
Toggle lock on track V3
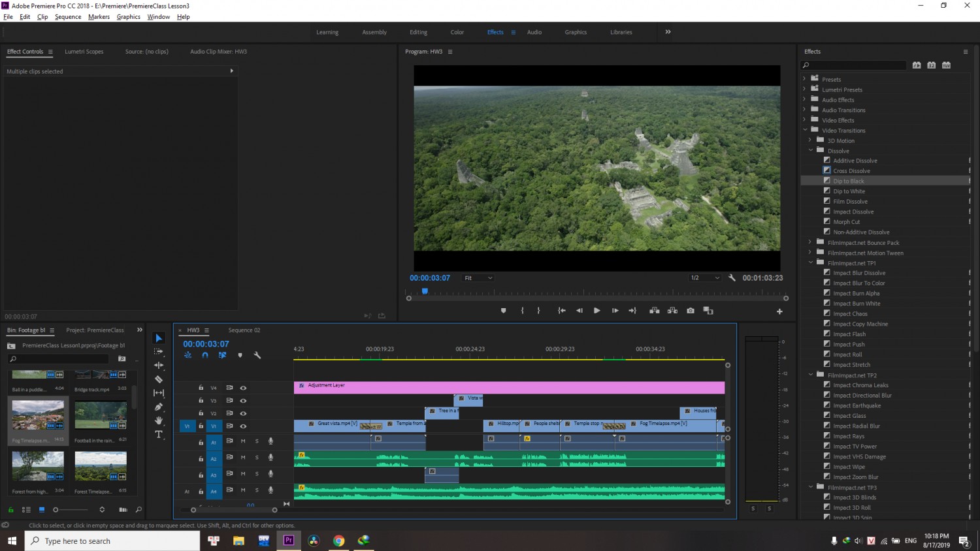201,400
